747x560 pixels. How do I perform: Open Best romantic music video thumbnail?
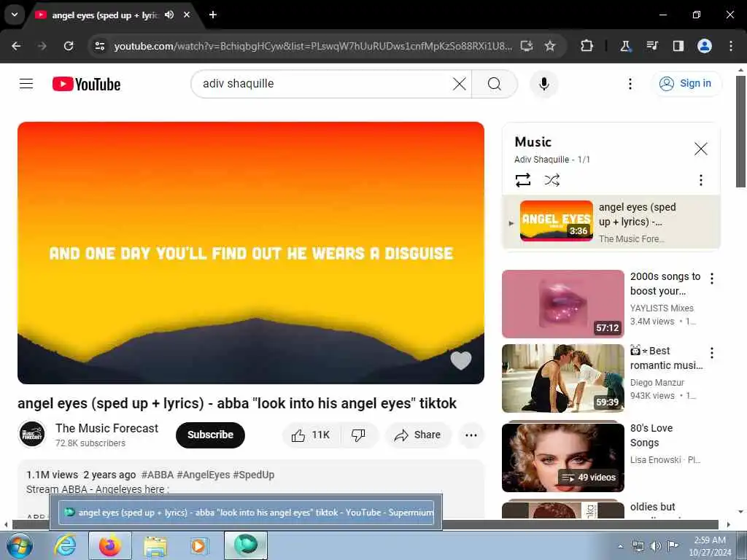pos(562,378)
